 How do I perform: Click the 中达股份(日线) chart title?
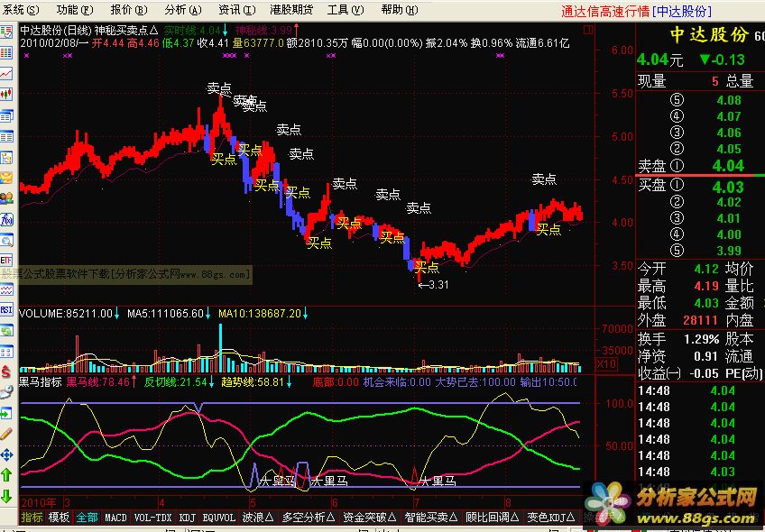(56, 31)
